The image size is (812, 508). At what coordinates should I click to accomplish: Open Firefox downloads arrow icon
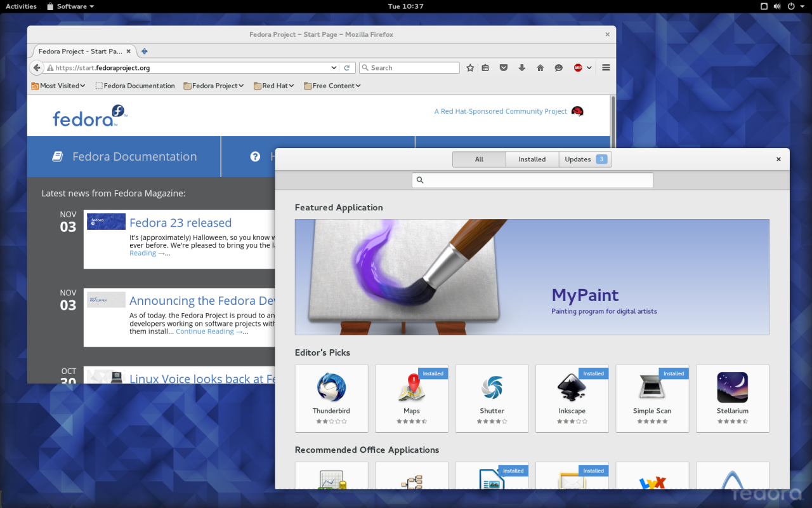click(x=522, y=68)
